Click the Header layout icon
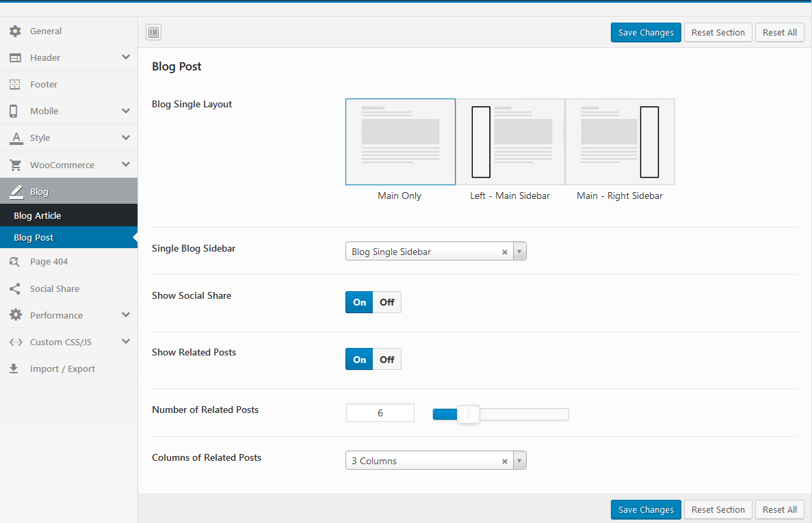 [16, 58]
